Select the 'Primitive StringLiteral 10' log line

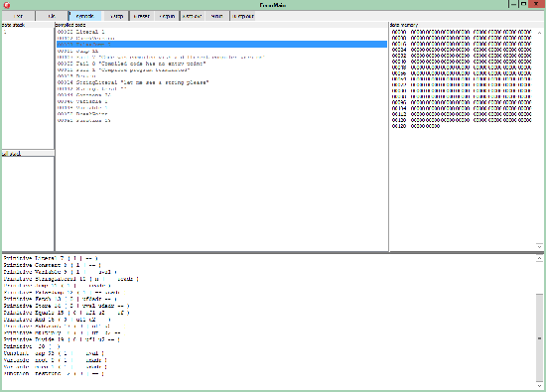(x=71, y=279)
